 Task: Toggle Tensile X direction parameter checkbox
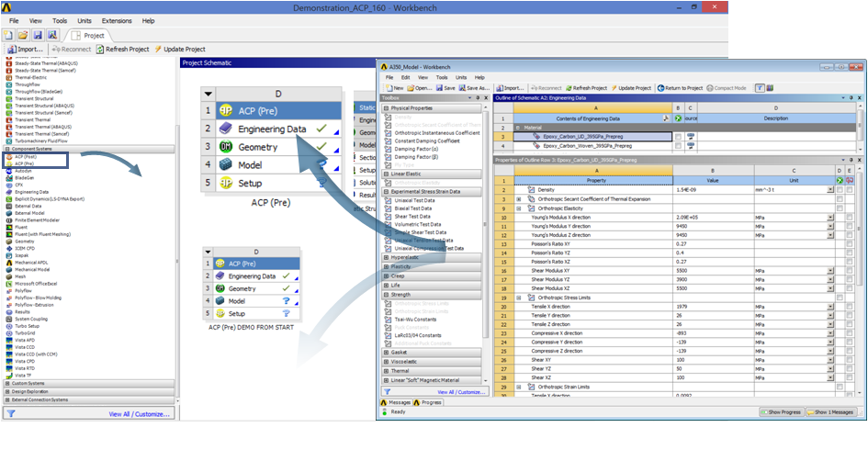coord(850,307)
